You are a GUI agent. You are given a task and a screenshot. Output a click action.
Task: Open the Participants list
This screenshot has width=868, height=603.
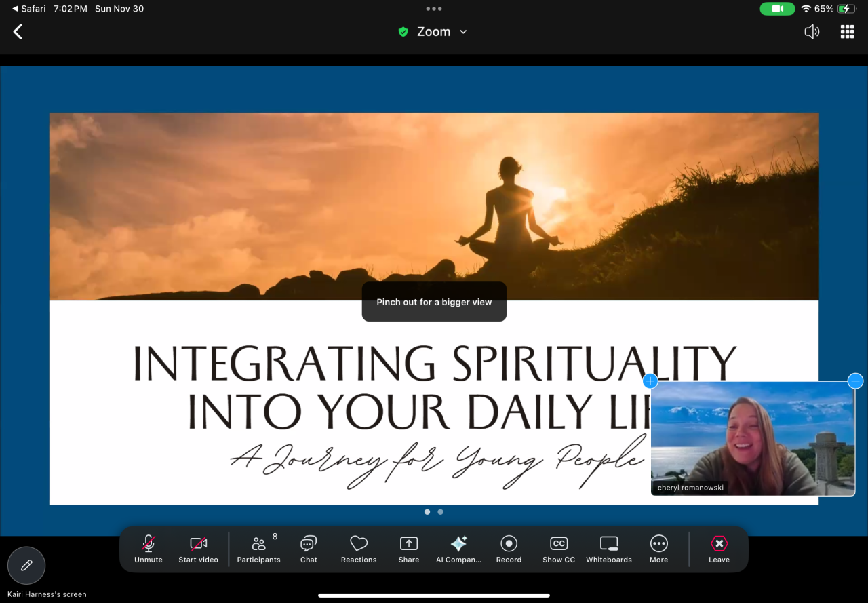(x=258, y=549)
